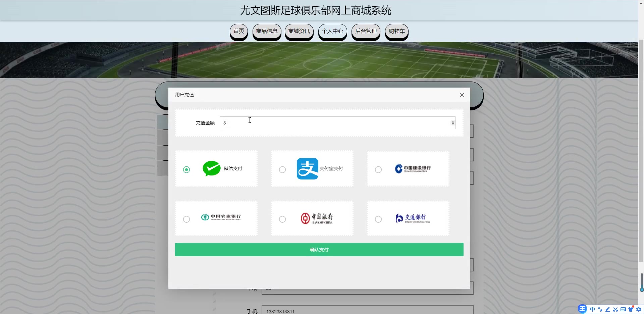Click the Alipay blue logo icon
Image resolution: width=644 pixels, height=314 pixels.
pyautogui.click(x=307, y=168)
